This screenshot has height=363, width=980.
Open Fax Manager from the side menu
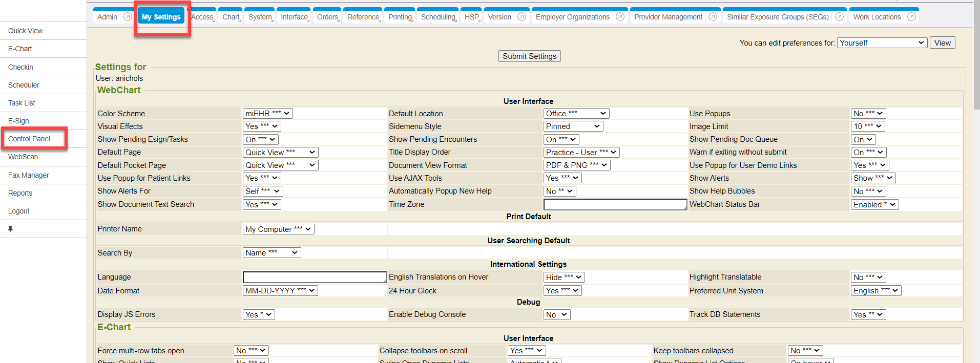point(29,175)
